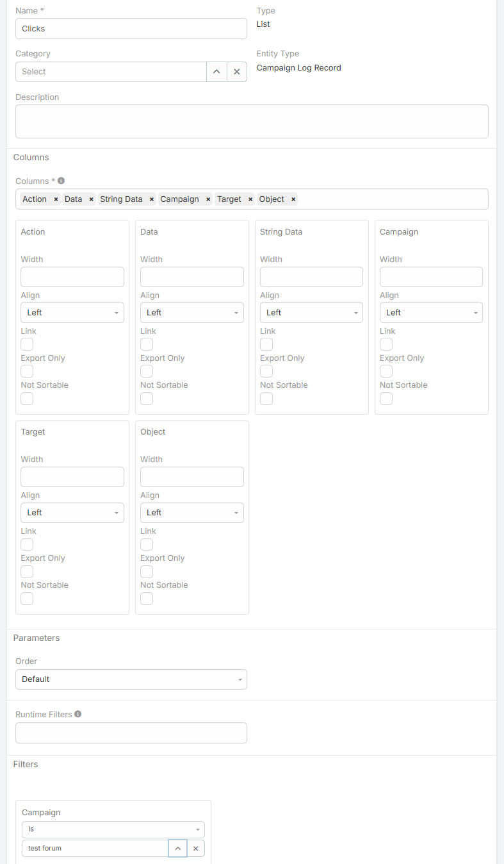Set Width for Action column
Image resolution: width=504 pixels, height=864 pixels.
pos(72,277)
